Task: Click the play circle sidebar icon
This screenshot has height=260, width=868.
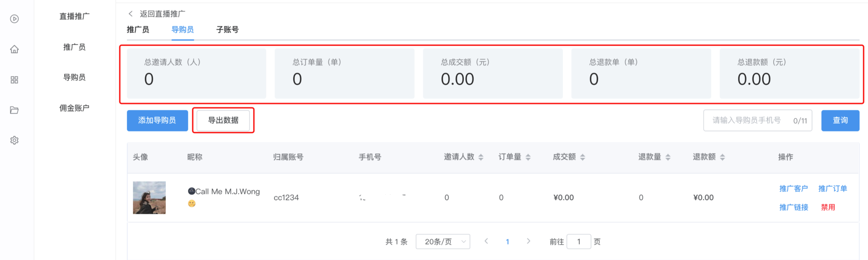Action: coord(14,19)
